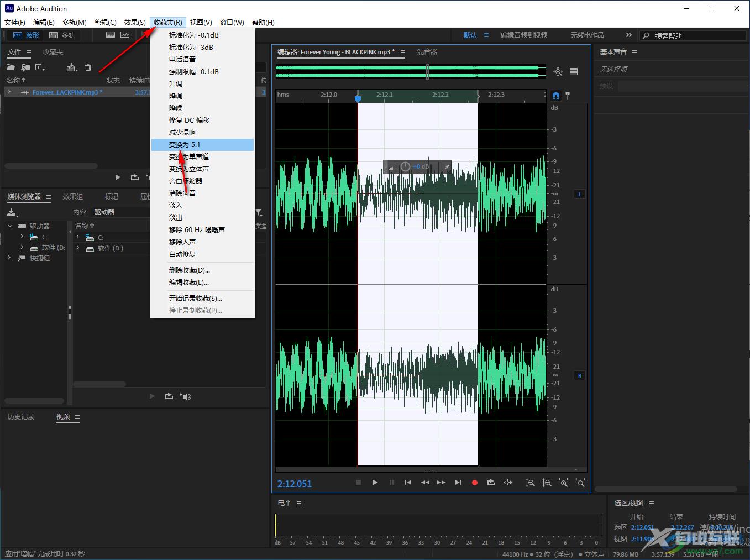
Task: Click zoom in amplitude icon
Action: tap(530, 483)
